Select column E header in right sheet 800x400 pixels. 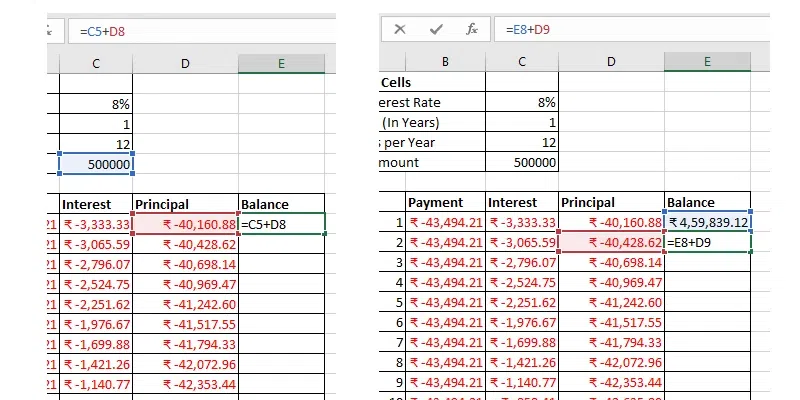point(707,63)
